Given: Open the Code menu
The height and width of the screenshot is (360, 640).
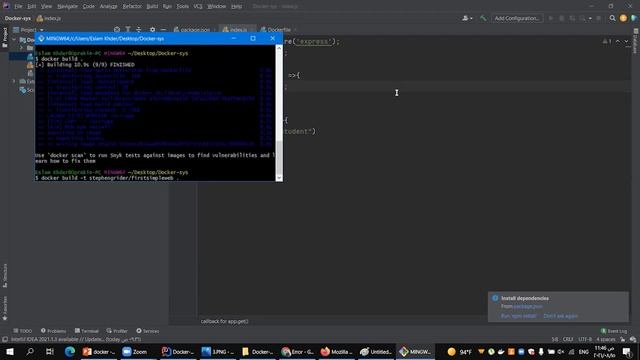Looking at the screenshot, I should [x=89, y=6].
